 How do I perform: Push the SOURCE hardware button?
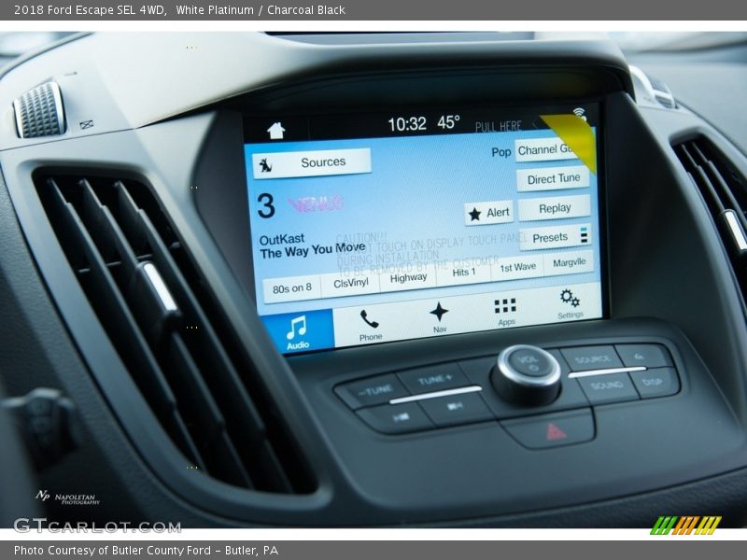[x=592, y=359]
